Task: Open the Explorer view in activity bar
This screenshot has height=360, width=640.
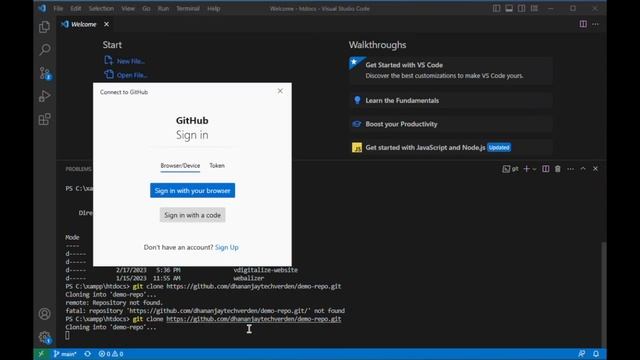Action: [x=44, y=27]
